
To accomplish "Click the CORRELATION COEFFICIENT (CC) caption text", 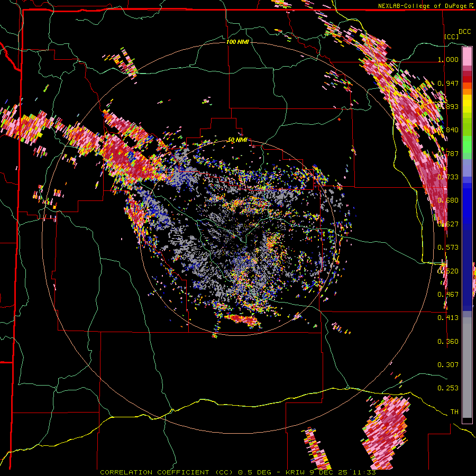I will click(x=167, y=472).
